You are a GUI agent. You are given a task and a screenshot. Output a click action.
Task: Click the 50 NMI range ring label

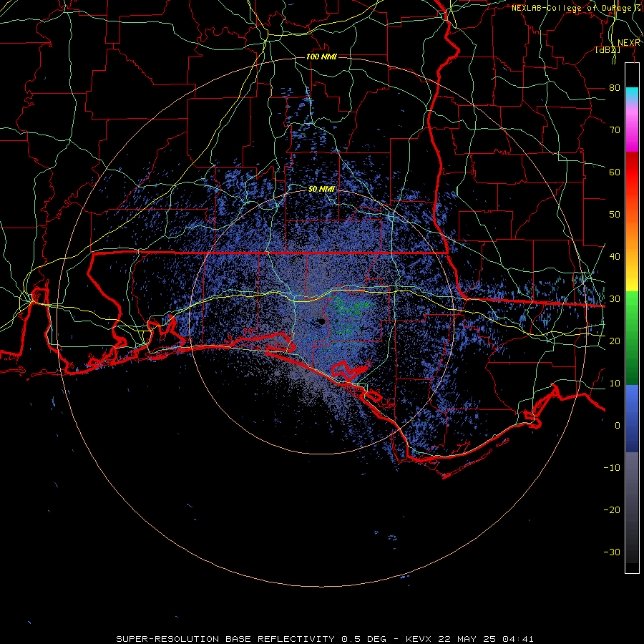(321, 189)
